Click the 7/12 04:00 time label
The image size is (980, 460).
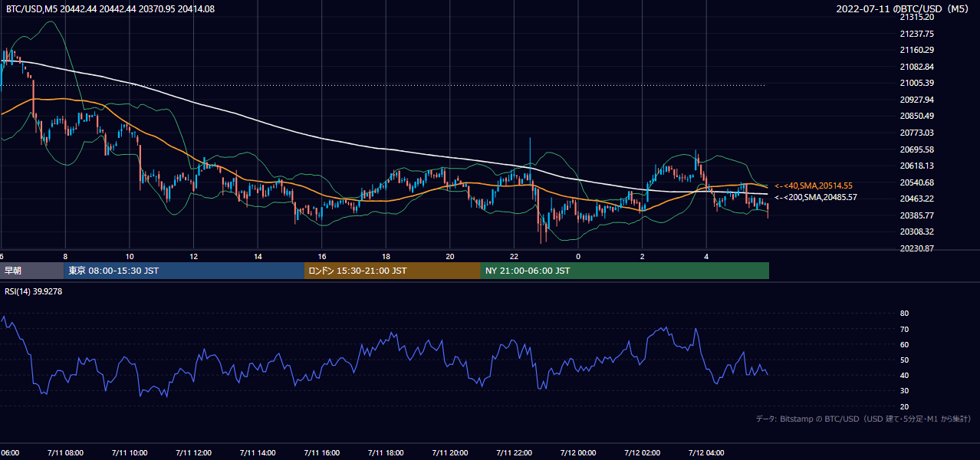[707, 453]
